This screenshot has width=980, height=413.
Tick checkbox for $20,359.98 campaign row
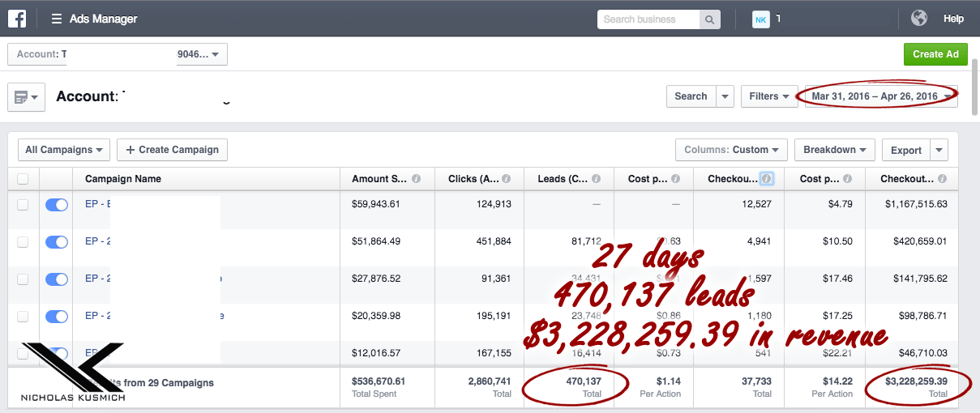pyautogui.click(x=23, y=316)
